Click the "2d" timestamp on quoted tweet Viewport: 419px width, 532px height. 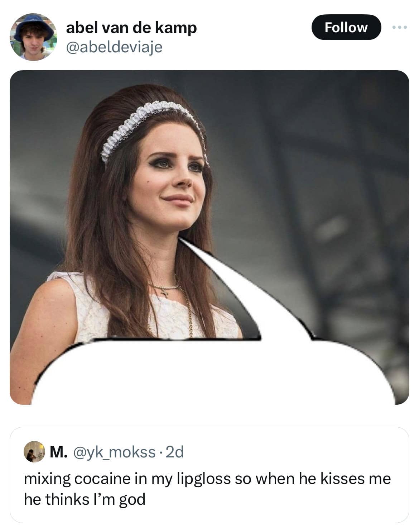tap(175, 453)
